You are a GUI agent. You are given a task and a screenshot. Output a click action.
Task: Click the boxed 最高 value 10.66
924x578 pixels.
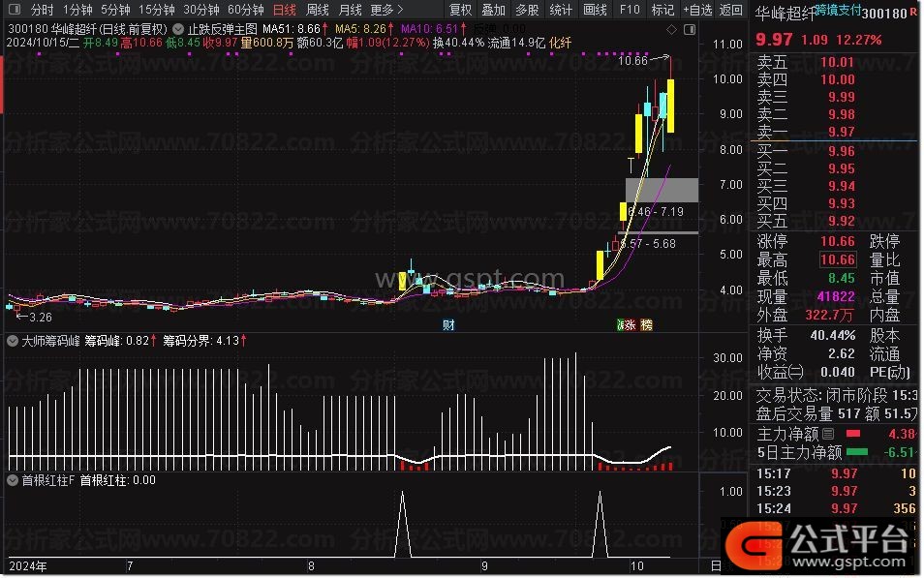tap(838, 259)
